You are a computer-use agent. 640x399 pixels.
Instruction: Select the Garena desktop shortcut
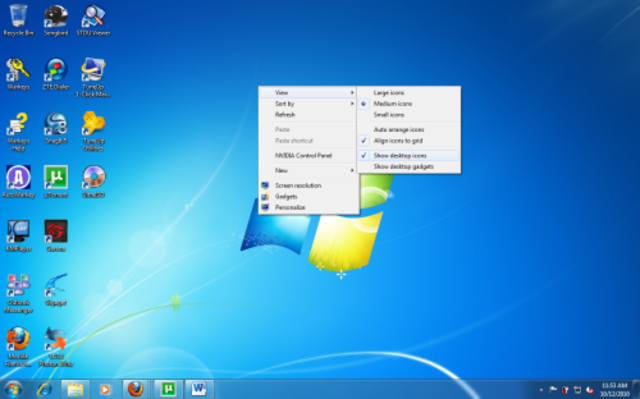click(x=56, y=236)
